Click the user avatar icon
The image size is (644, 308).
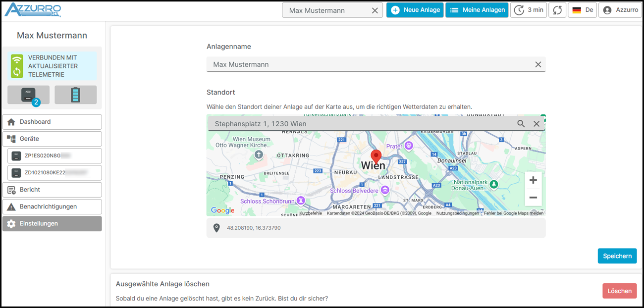pyautogui.click(x=607, y=10)
